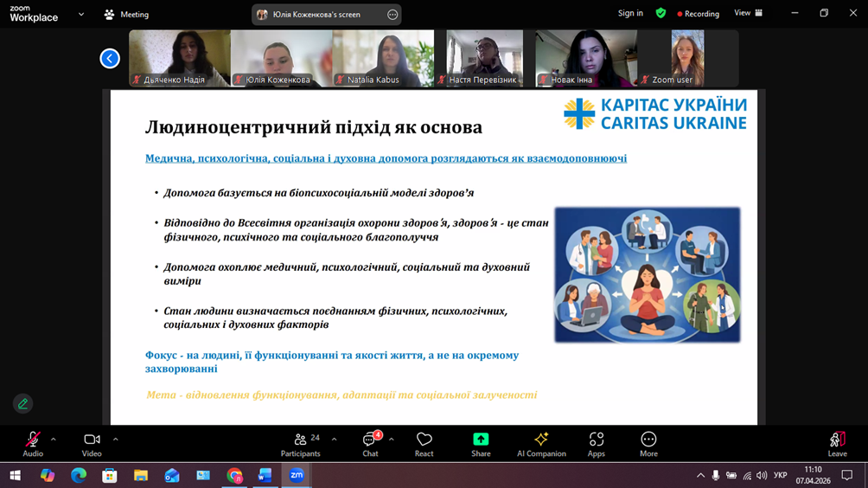Open the More options menu

coord(648,444)
